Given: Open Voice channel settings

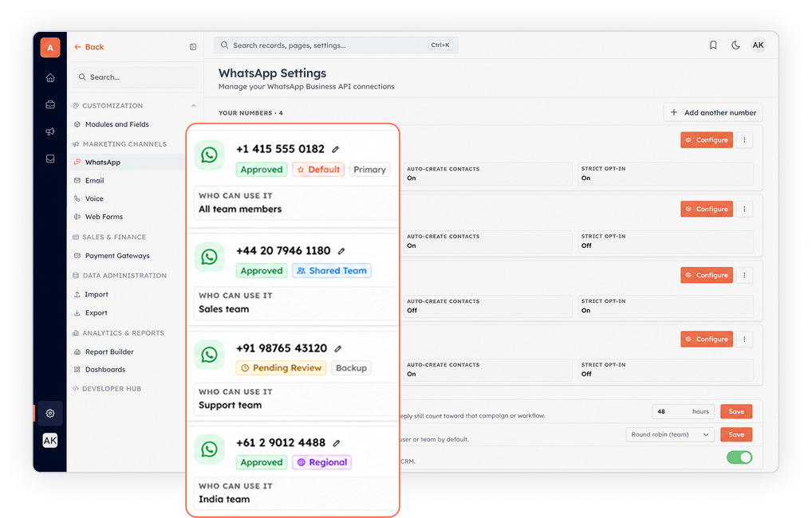Looking at the screenshot, I should point(94,198).
